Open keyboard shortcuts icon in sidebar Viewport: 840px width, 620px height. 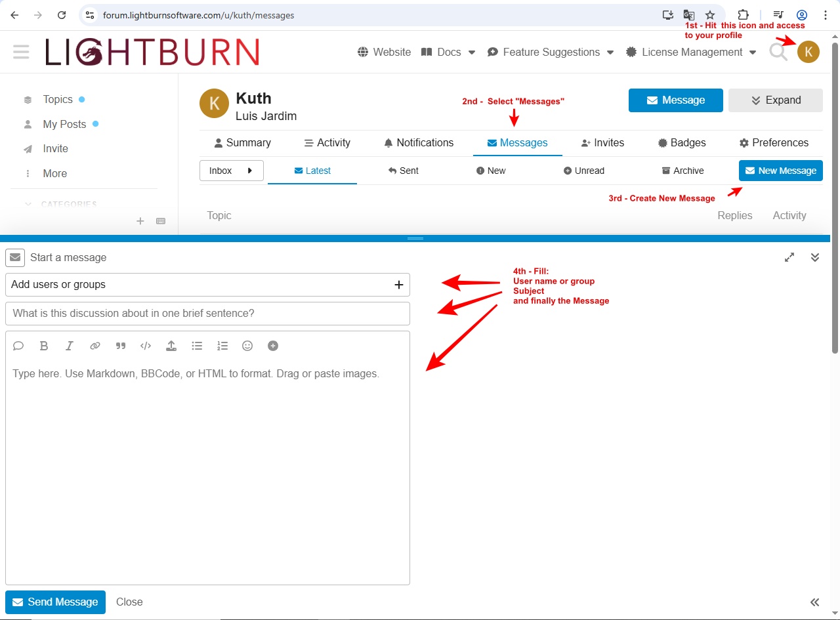click(161, 221)
